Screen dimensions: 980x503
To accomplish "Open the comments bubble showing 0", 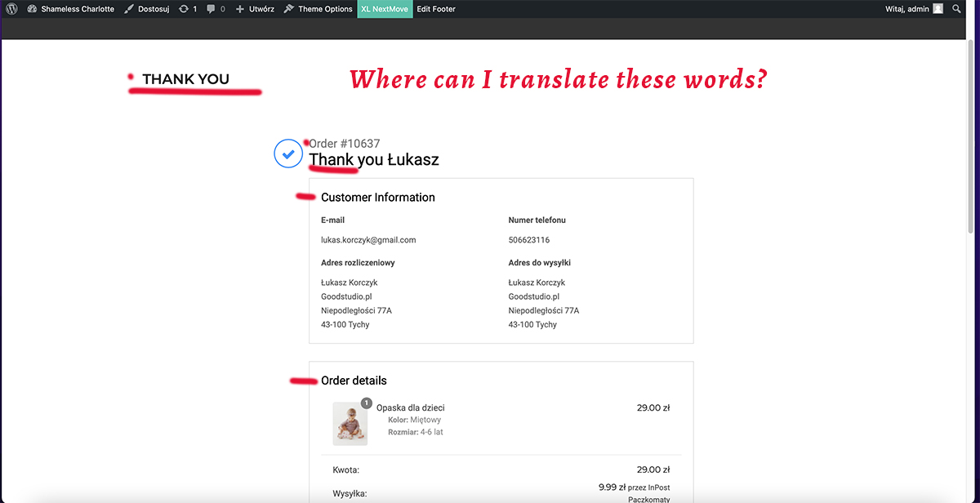I will [216, 9].
